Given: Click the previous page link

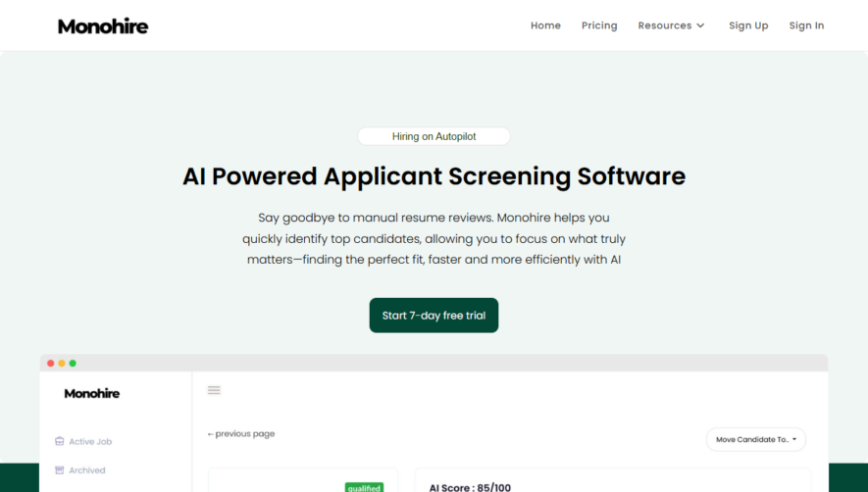Looking at the screenshot, I should pos(241,434).
